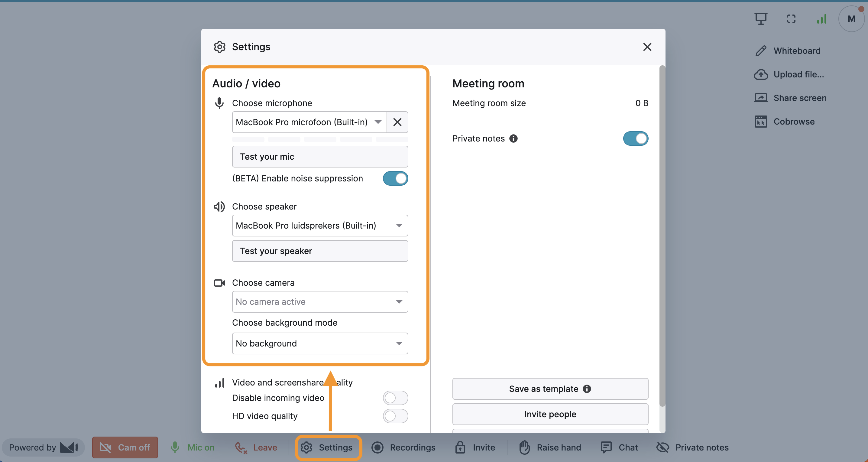
Task: Expand the Choose speaker dropdown
Action: pos(319,226)
